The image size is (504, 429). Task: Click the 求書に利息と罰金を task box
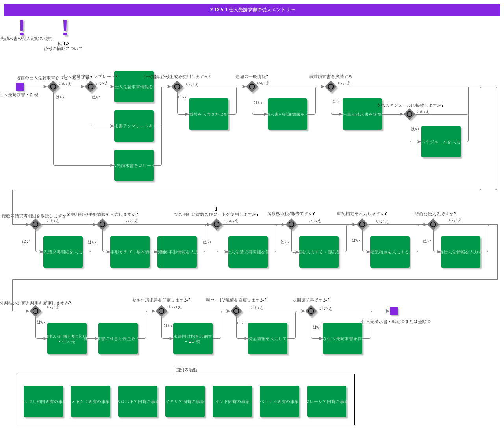coord(118,338)
